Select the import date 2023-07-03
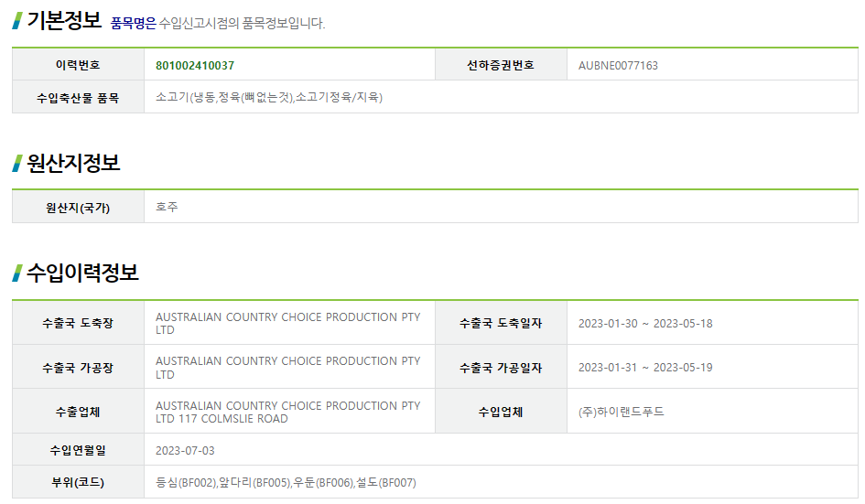 185,451
